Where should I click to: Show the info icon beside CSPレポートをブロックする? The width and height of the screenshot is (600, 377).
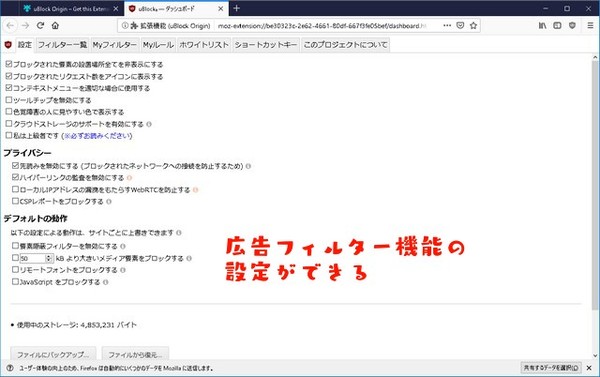pyautogui.click(x=109, y=201)
